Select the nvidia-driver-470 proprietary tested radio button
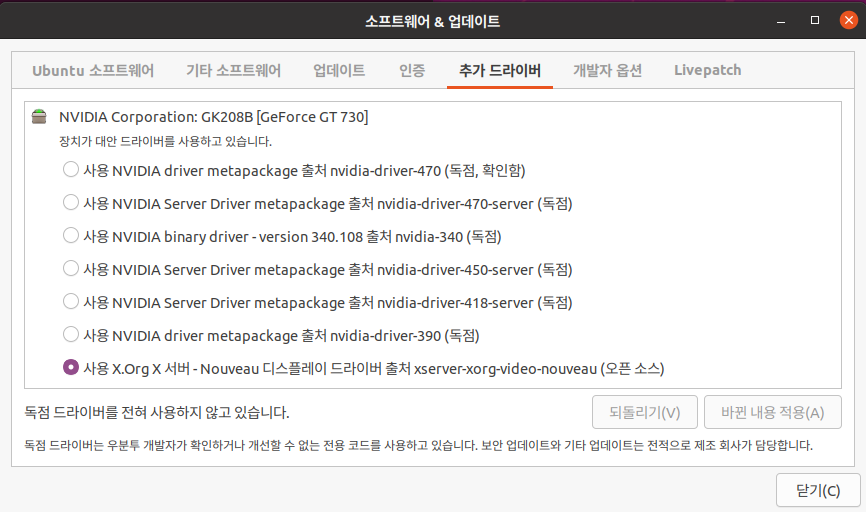866x512 pixels. [71, 169]
